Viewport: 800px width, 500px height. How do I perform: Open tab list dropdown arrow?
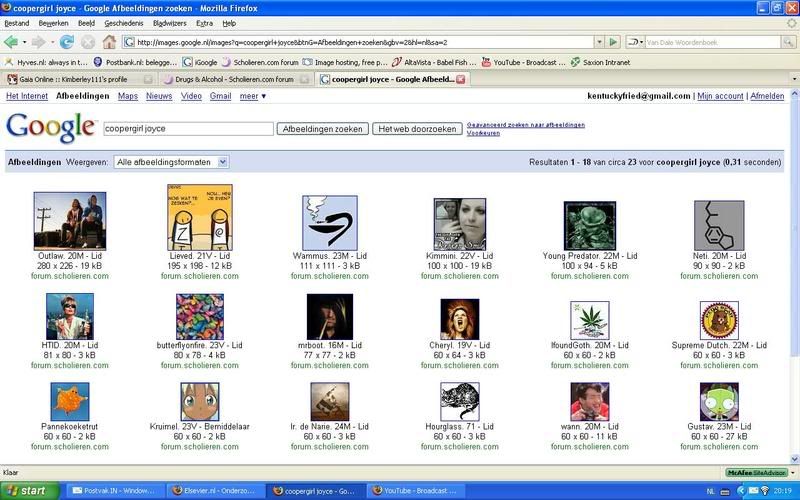[x=794, y=79]
